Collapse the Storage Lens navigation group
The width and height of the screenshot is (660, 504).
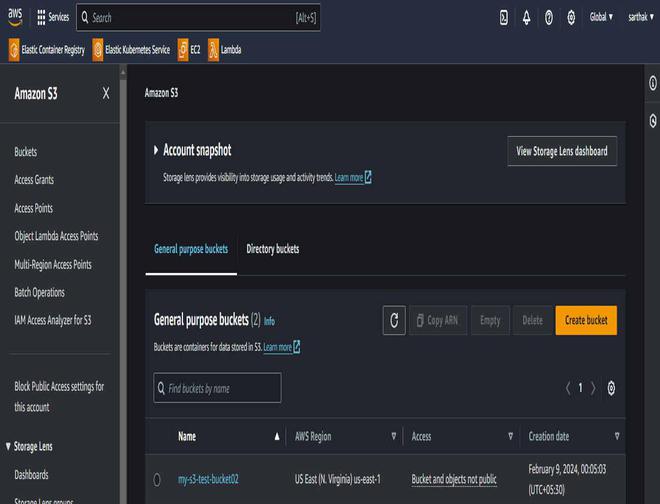coord(8,446)
